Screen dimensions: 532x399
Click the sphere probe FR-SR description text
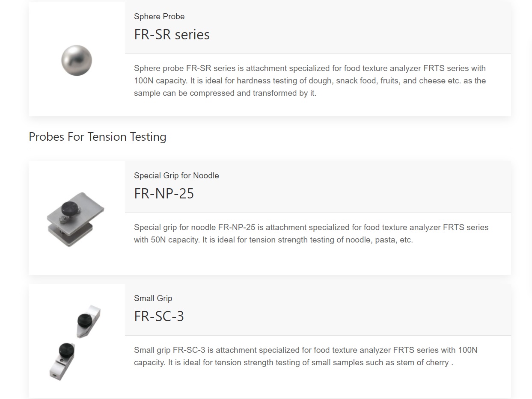tap(310, 81)
